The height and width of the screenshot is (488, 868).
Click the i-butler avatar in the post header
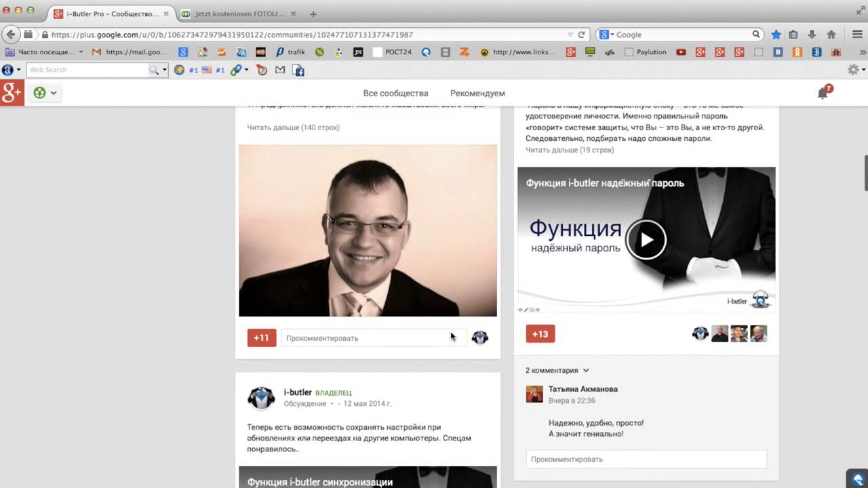[261, 399]
